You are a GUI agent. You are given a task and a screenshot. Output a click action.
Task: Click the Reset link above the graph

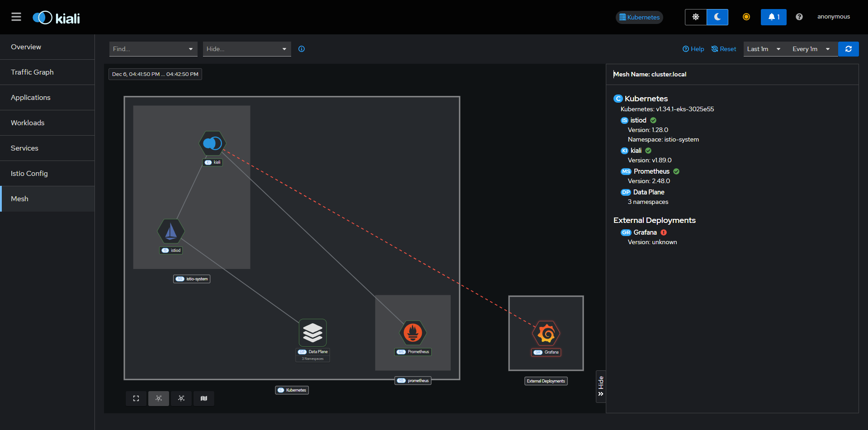[723, 49]
